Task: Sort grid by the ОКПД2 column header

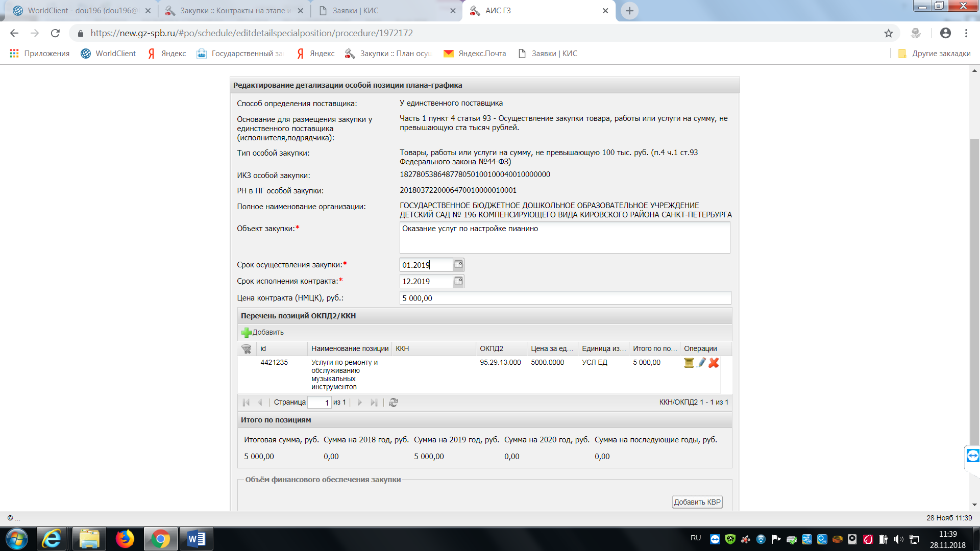Action: click(491, 348)
